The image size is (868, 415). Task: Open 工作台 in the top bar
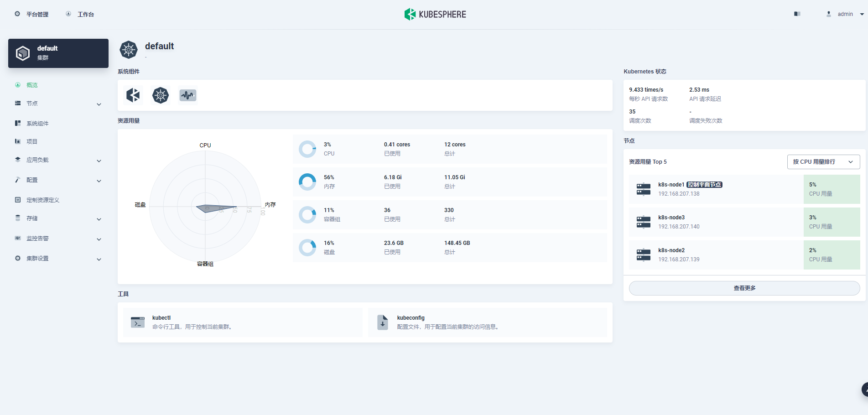click(86, 15)
